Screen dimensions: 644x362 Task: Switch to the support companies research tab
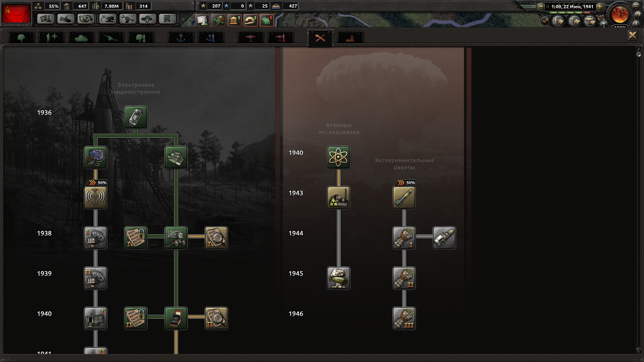pyautogui.click(x=51, y=38)
